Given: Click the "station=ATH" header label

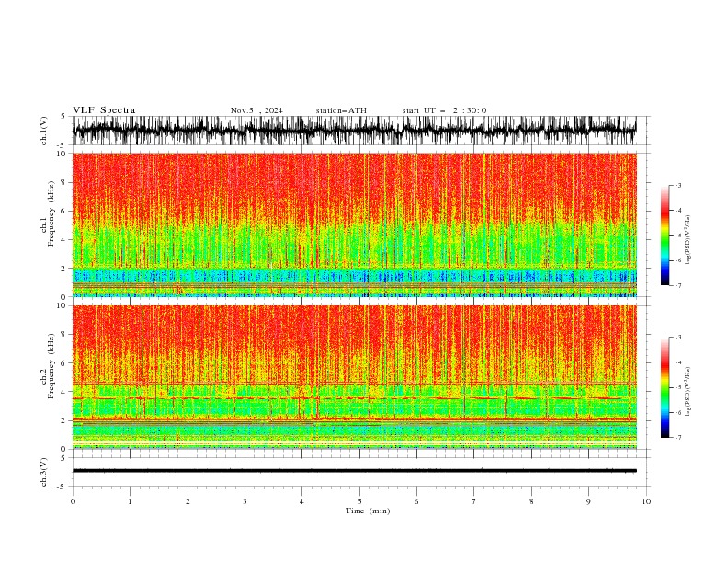Looking at the screenshot, I should (341, 110).
